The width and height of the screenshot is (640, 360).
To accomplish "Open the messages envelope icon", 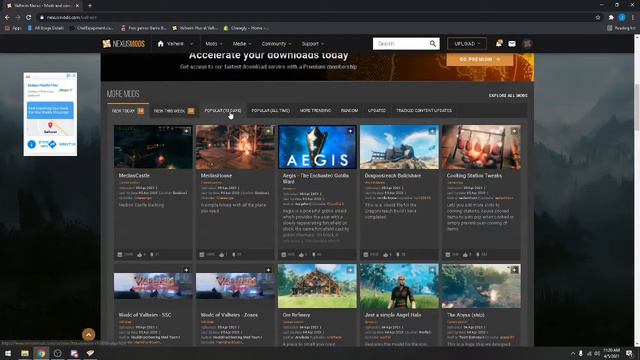I will point(512,44).
